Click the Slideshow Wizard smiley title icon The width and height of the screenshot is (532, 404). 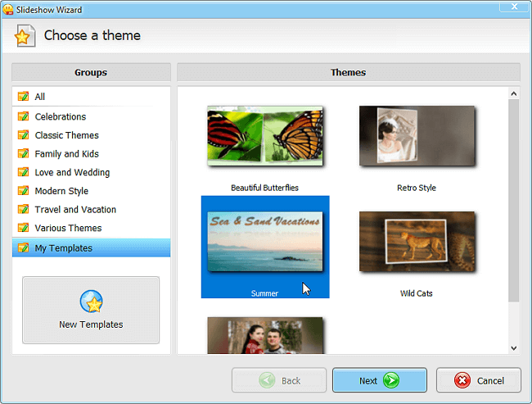click(8, 9)
